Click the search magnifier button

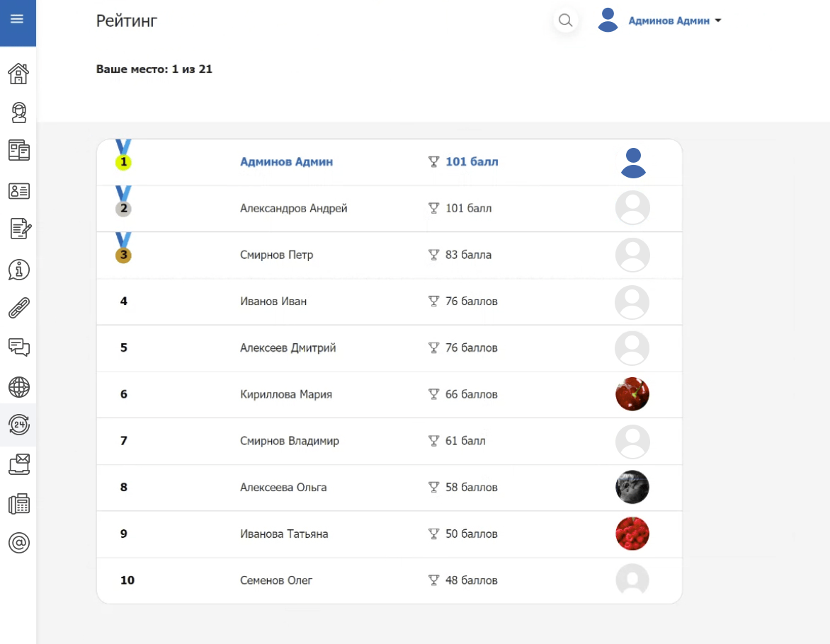point(565,21)
